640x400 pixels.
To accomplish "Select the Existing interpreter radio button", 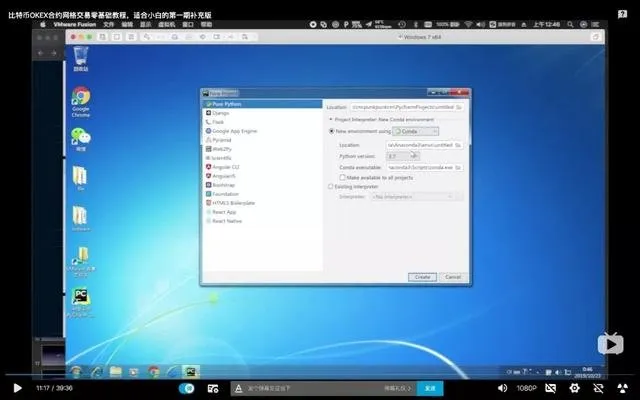I will [331, 187].
